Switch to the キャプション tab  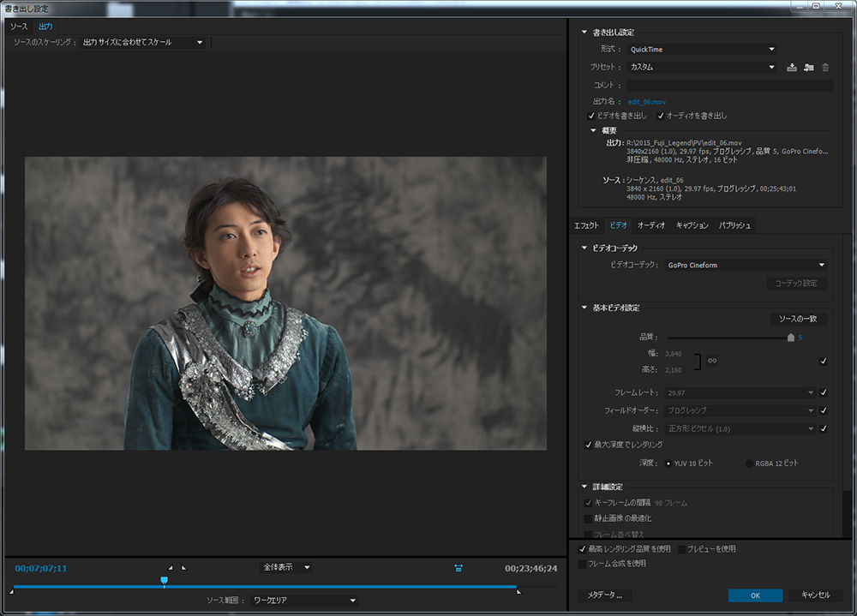point(692,225)
